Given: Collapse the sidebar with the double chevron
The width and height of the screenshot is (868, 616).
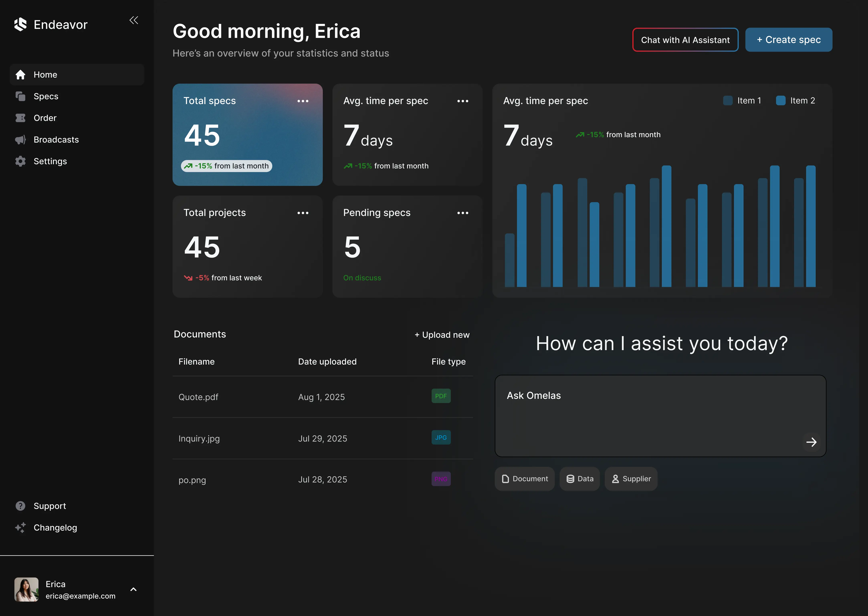Looking at the screenshot, I should point(133,20).
